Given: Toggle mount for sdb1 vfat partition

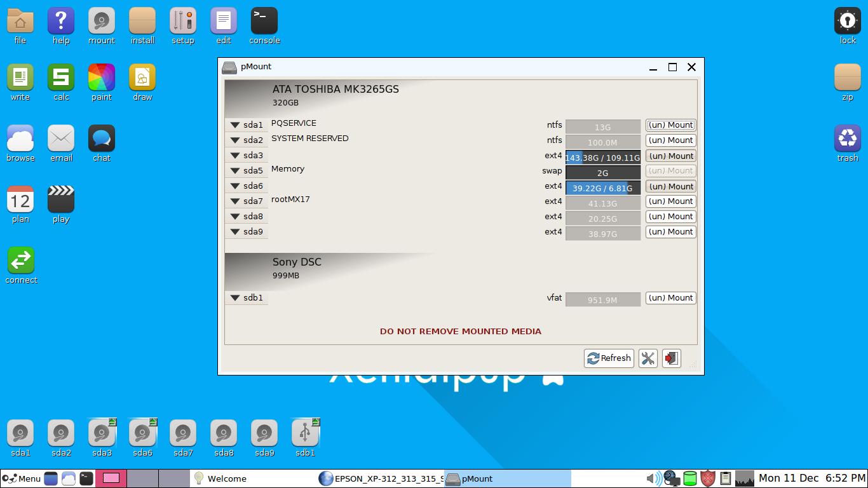Looking at the screenshot, I should coord(670,298).
